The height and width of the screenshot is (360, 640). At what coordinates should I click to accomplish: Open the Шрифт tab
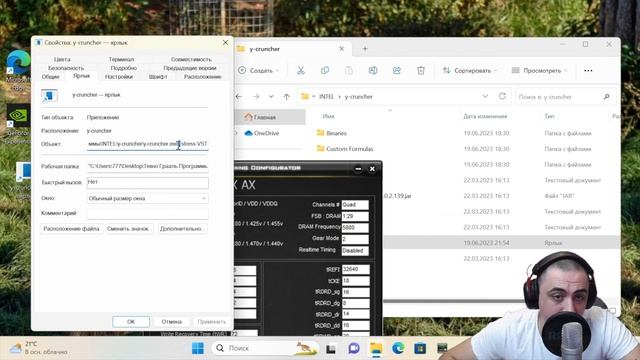(x=158, y=77)
